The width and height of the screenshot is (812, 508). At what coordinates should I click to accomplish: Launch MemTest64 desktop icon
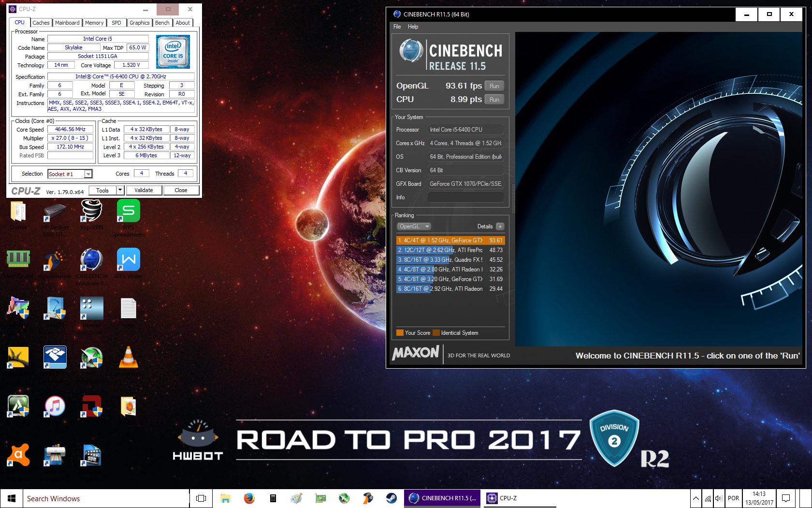point(18,260)
